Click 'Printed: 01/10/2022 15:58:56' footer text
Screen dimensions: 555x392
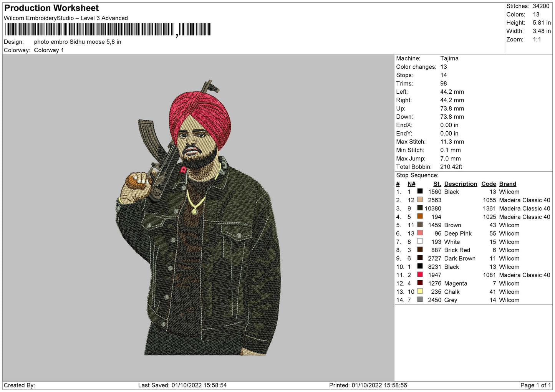click(368, 385)
